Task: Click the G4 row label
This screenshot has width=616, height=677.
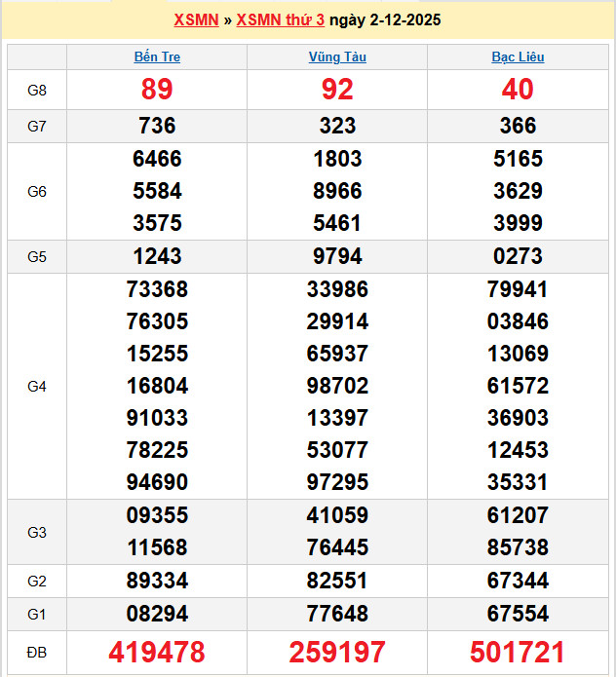Action: 37,387
